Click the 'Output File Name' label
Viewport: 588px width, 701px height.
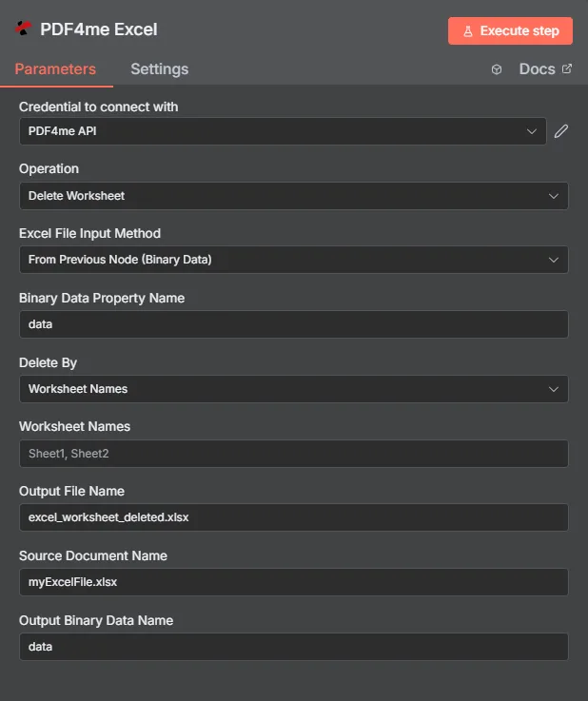pyautogui.click(x=71, y=491)
